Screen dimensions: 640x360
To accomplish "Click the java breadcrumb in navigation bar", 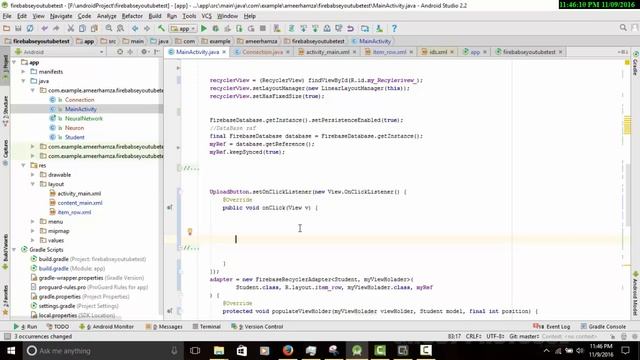I will pyautogui.click(x=160, y=41).
